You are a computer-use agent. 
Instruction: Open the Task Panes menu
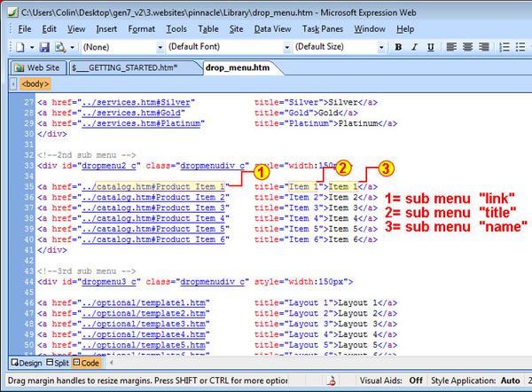pyautogui.click(x=321, y=28)
